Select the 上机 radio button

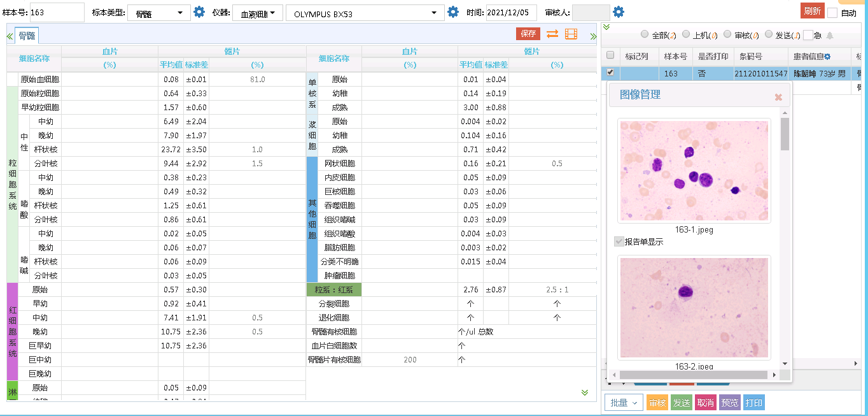tap(686, 34)
